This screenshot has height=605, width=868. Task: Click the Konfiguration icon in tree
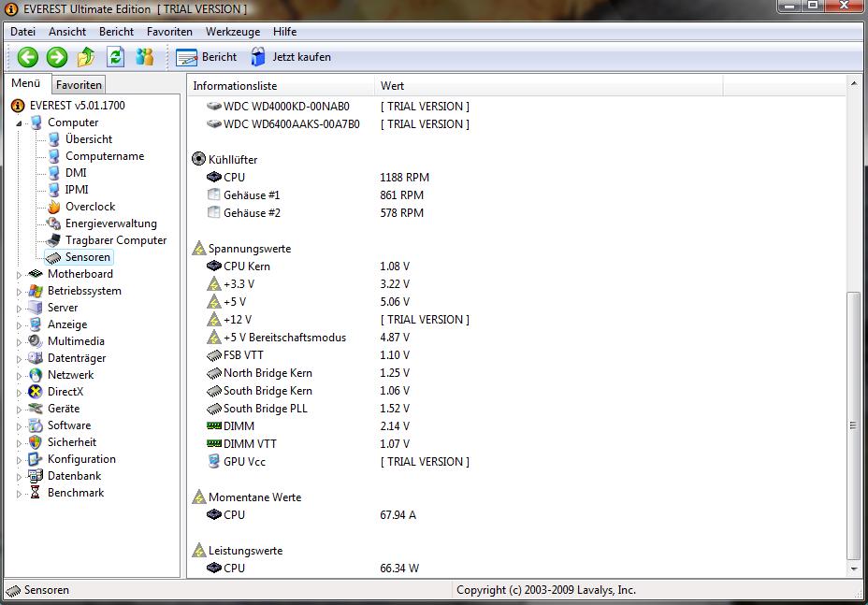click(36, 459)
